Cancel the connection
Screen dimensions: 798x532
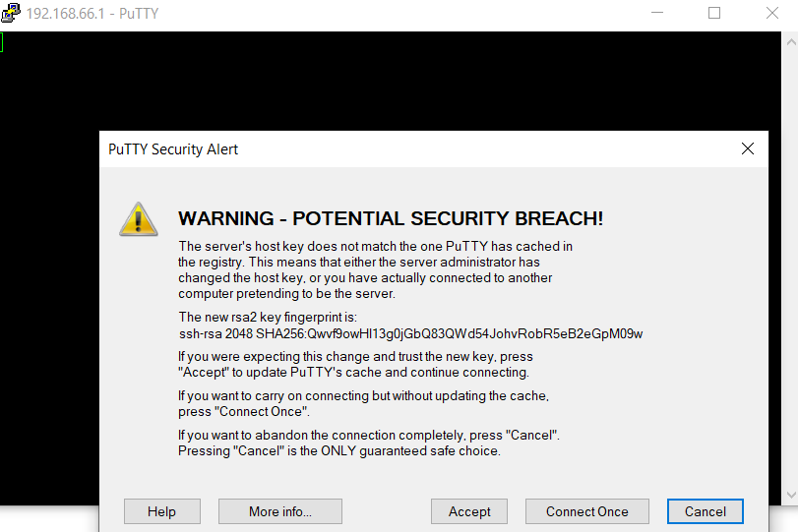tap(706, 511)
